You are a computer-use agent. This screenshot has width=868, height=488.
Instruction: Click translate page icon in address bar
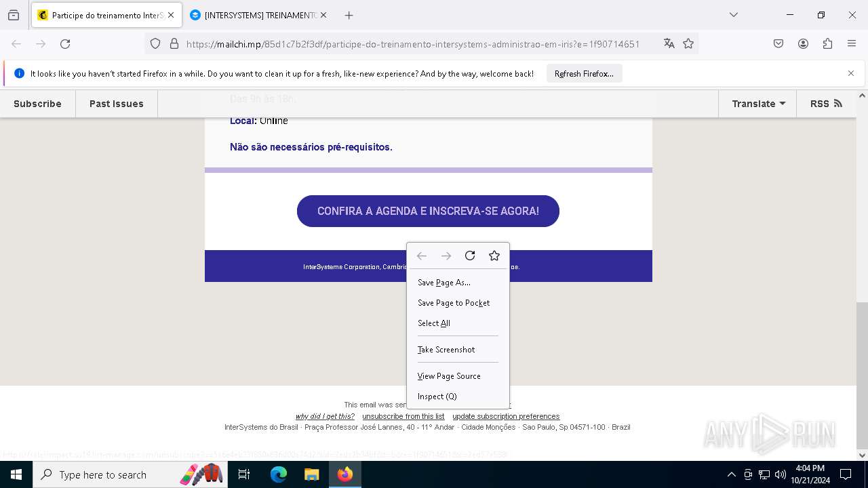click(x=669, y=43)
